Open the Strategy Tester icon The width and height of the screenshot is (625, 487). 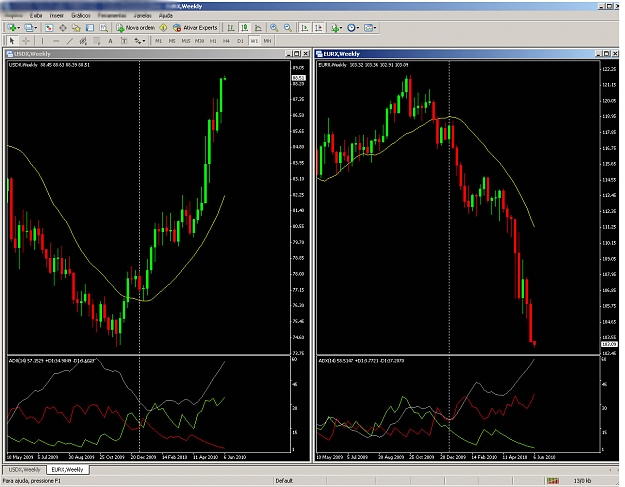104,27
